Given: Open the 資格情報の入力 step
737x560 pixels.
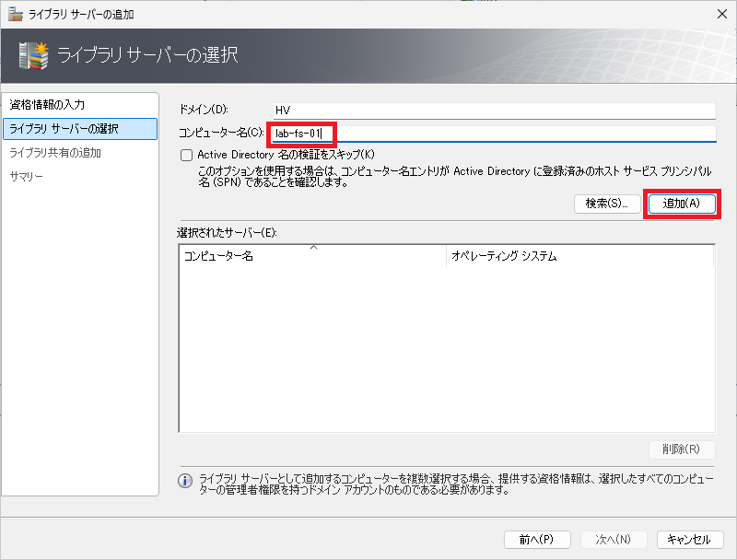Looking at the screenshot, I should tap(80, 105).
